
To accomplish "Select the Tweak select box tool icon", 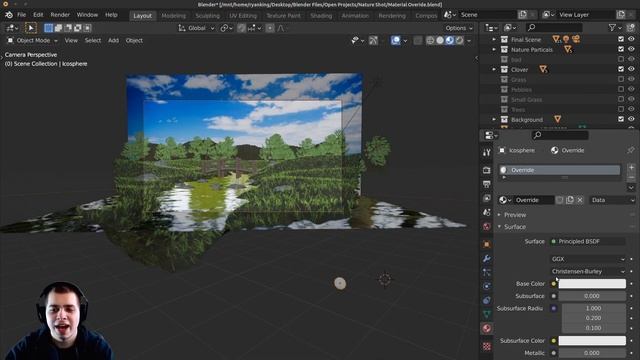I will pyautogui.click(x=31, y=28).
